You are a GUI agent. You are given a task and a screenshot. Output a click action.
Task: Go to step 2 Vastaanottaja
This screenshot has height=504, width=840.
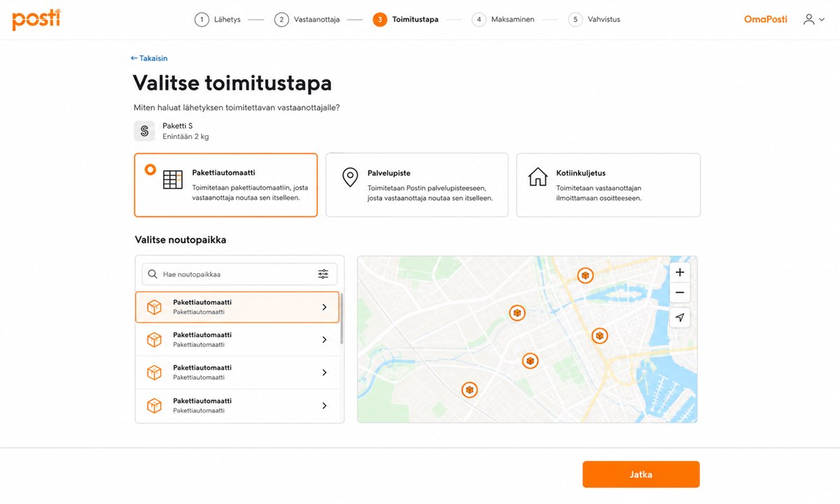307,20
